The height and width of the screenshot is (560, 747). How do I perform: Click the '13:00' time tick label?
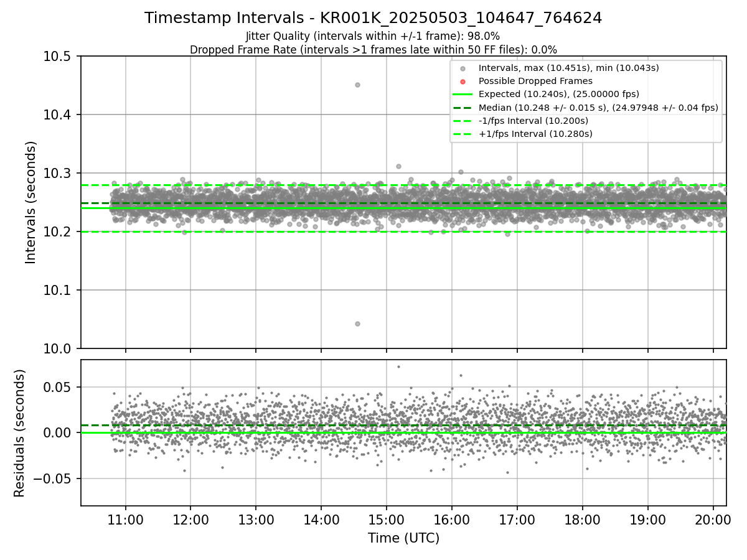[x=256, y=519]
